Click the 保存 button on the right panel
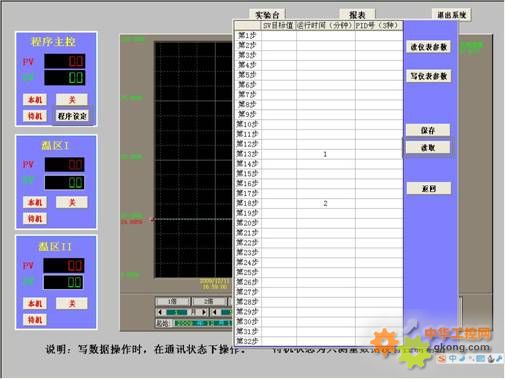 (x=428, y=130)
